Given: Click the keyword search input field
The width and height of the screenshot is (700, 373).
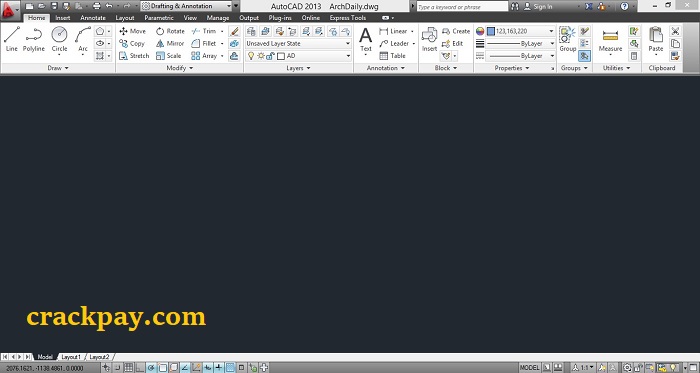Looking at the screenshot, I should (462, 7).
